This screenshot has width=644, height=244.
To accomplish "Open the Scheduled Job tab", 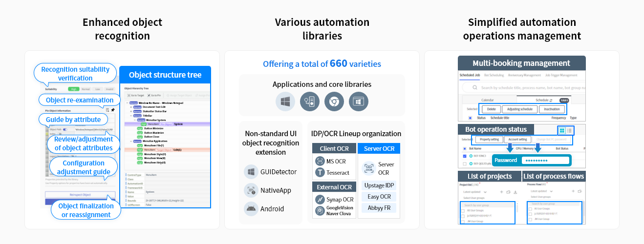I will point(470,75).
